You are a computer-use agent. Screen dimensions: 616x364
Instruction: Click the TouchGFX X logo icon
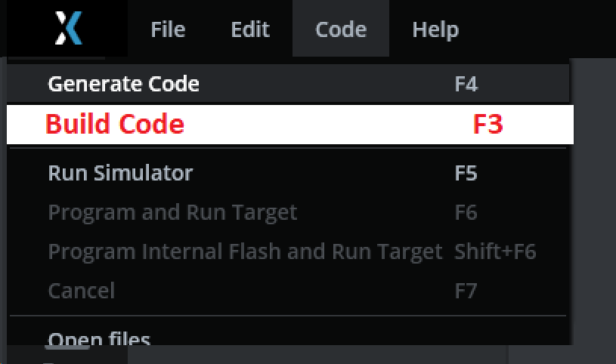(x=68, y=29)
